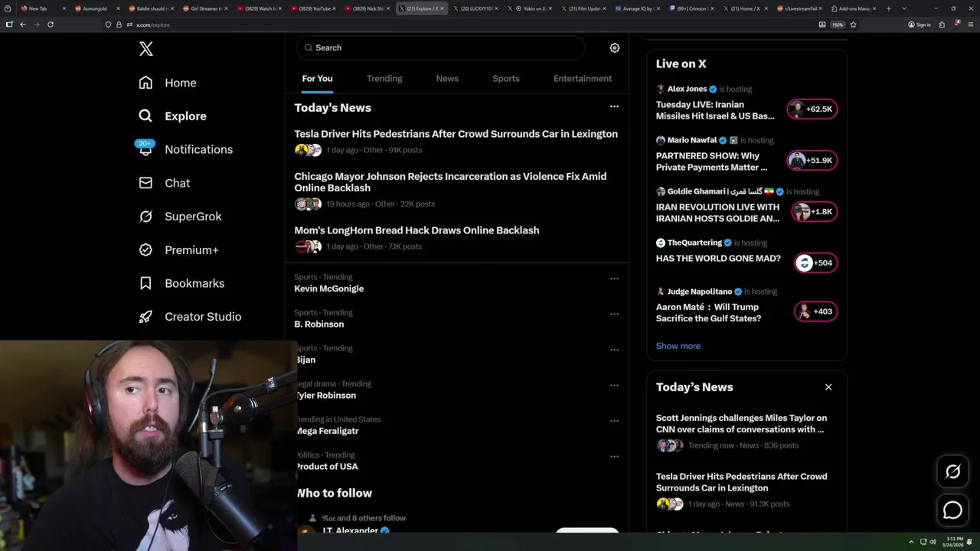Image resolution: width=980 pixels, height=551 pixels.
Task: Open Chicago Mayor Johnson news story
Action: tap(450, 182)
